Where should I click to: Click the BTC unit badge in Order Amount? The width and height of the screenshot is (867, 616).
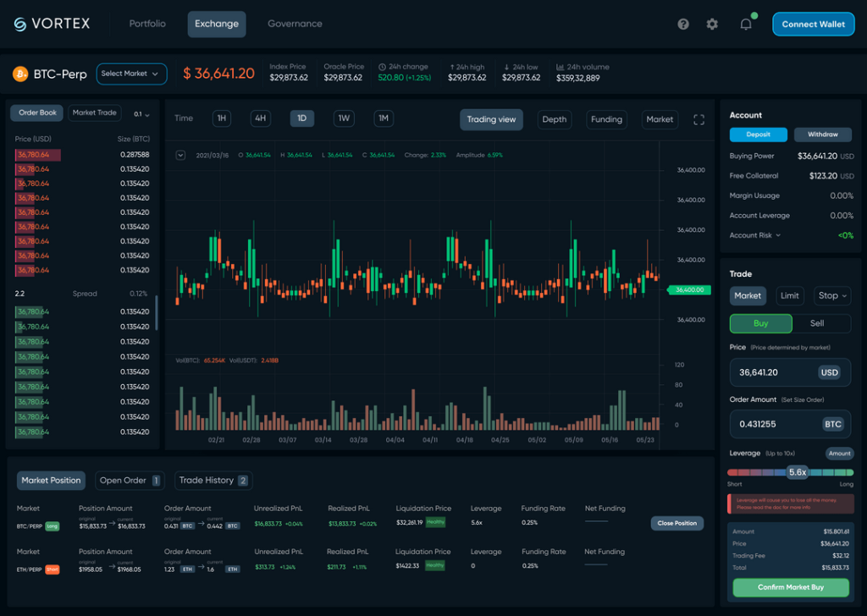click(833, 424)
